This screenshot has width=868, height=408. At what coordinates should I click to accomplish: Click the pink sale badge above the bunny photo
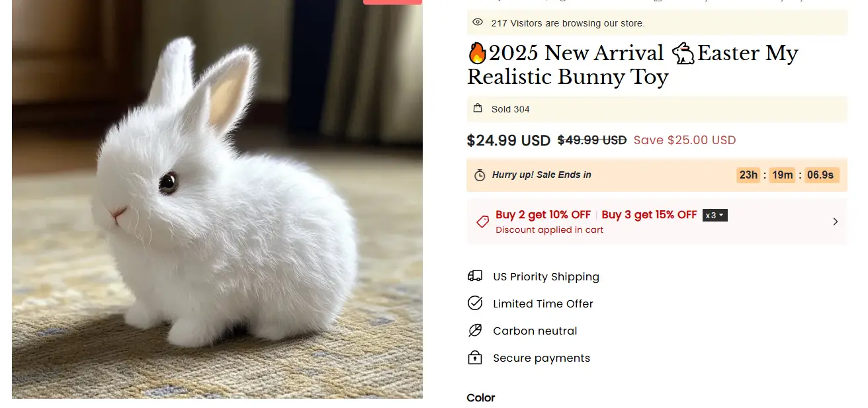click(392, 2)
